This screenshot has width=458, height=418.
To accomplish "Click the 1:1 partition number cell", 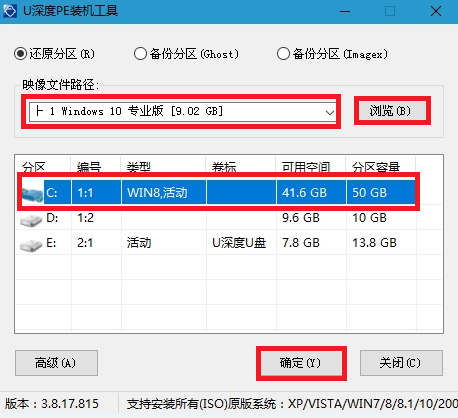I will [x=85, y=193].
